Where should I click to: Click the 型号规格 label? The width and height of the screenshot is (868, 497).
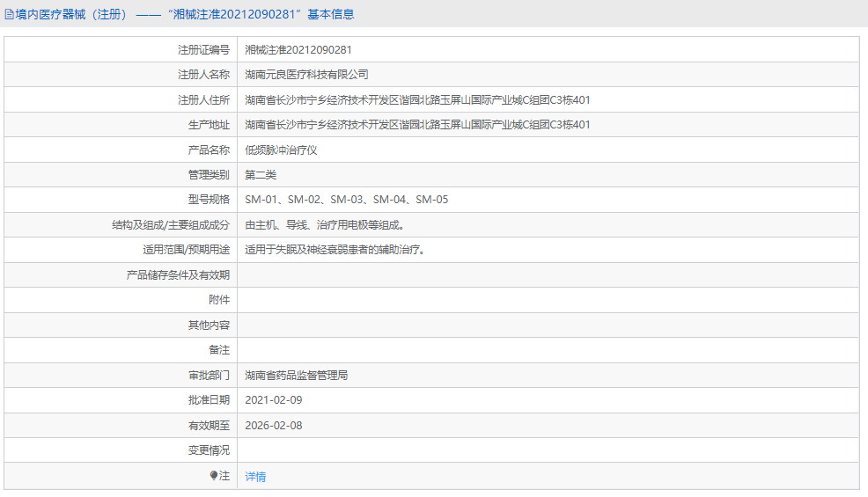(x=209, y=200)
